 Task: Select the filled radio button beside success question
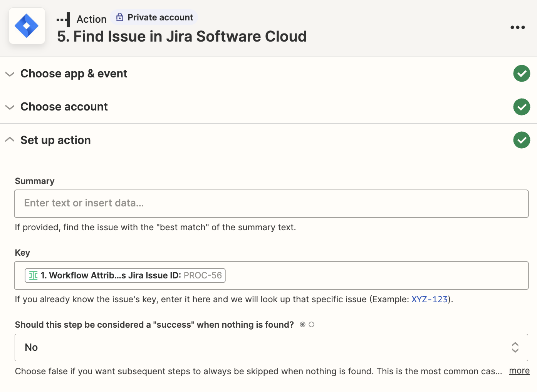(x=303, y=325)
